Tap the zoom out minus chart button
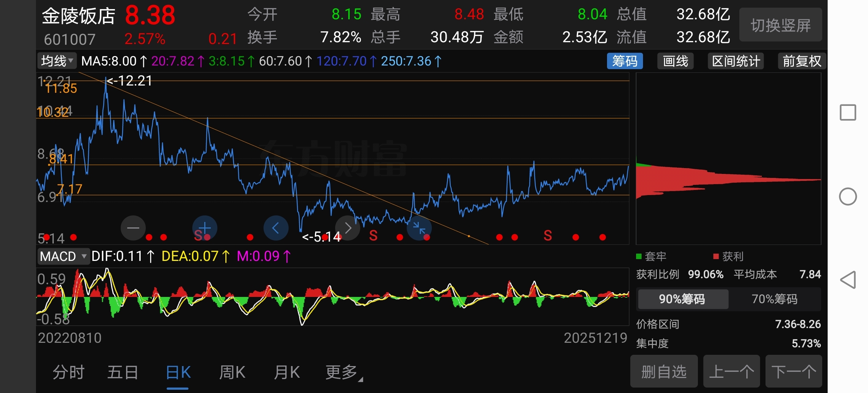The height and width of the screenshot is (393, 868). click(x=133, y=228)
